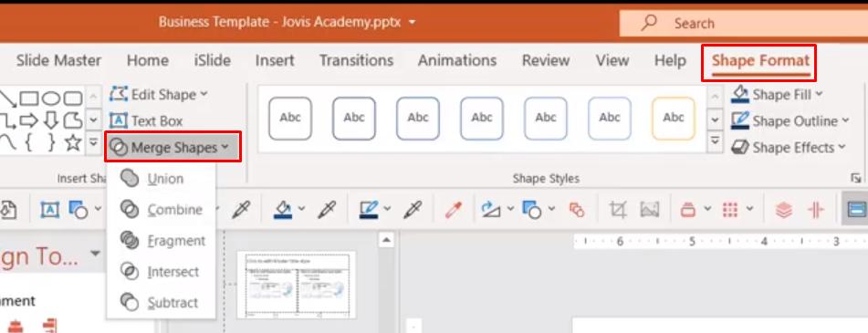The width and height of the screenshot is (868, 333).
Task: Click the quick toolbar text box icon
Action: (x=50, y=210)
